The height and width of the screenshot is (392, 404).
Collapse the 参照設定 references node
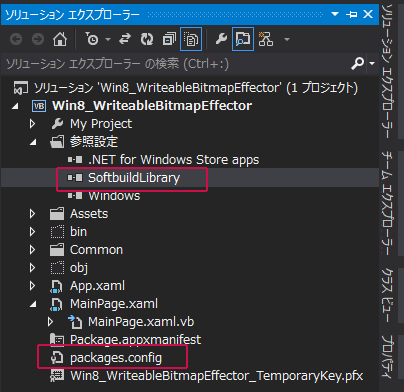click(x=33, y=142)
